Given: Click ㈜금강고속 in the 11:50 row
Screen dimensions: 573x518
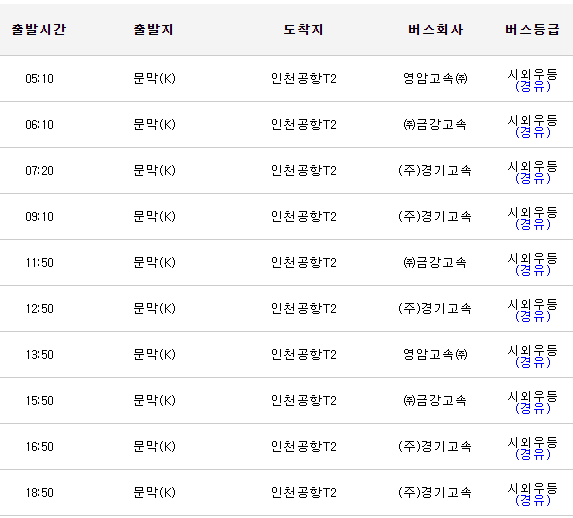Looking at the screenshot, I should tap(435, 263).
